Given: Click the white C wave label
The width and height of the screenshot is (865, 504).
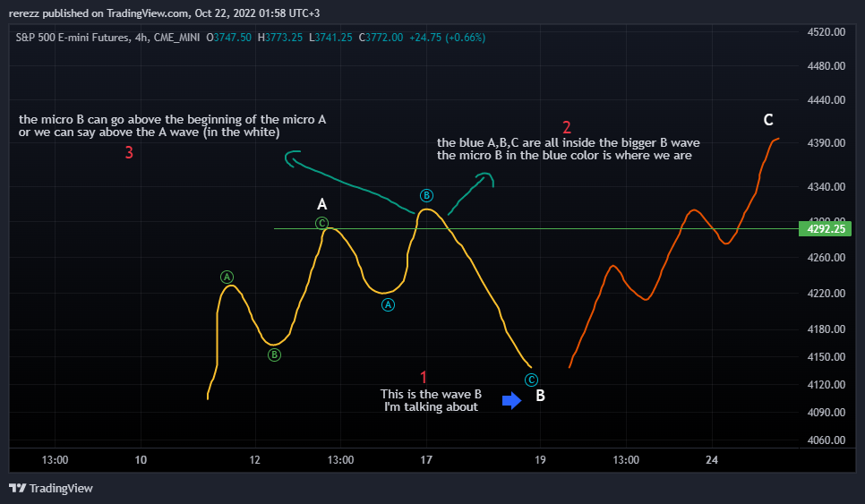Looking at the screenshot, I should (768, 120).
